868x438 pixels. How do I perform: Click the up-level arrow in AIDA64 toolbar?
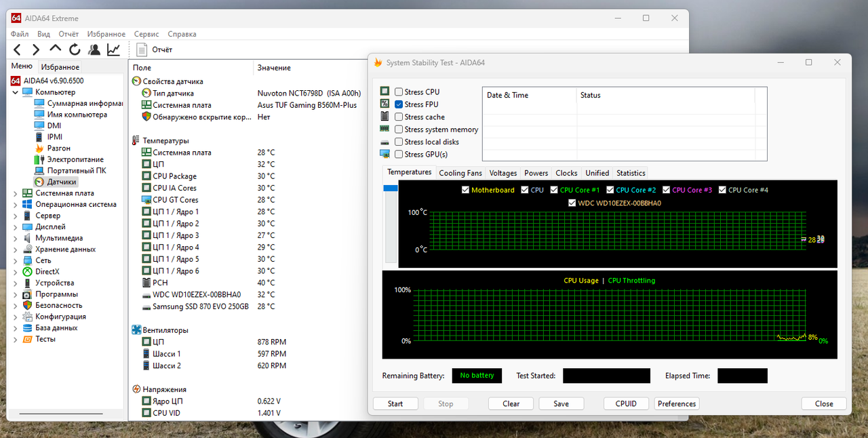(x=56, y=49)
